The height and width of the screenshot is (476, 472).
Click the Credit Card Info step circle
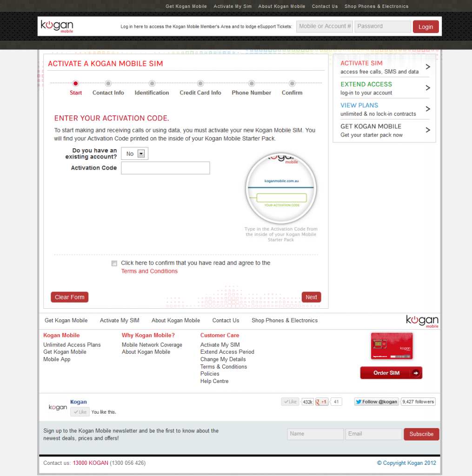click(x=200, y=84)
